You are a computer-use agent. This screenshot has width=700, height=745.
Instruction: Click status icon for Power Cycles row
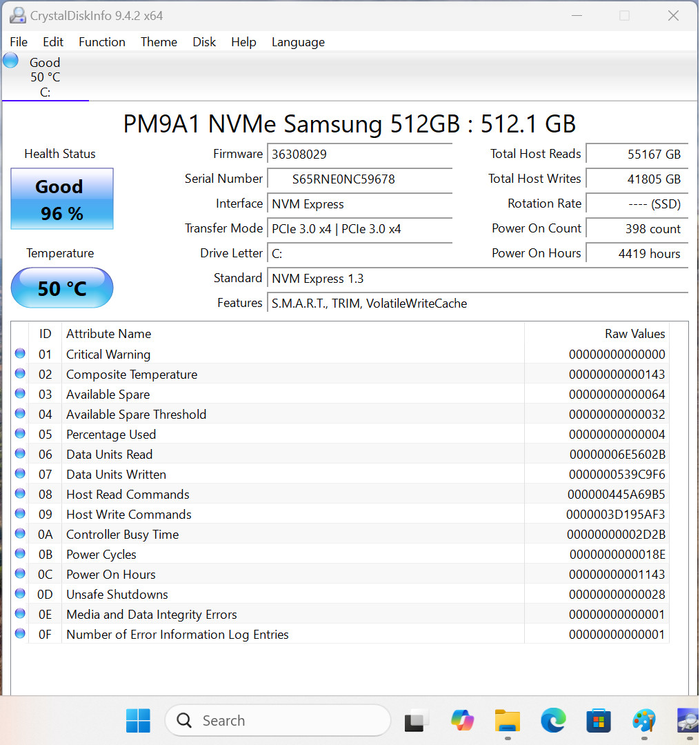click(20, 553)
